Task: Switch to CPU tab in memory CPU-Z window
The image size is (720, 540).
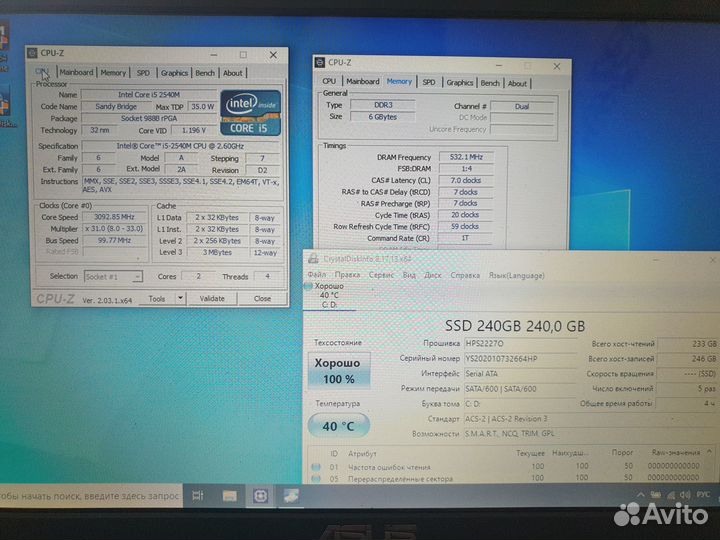Action: [329, 81]
